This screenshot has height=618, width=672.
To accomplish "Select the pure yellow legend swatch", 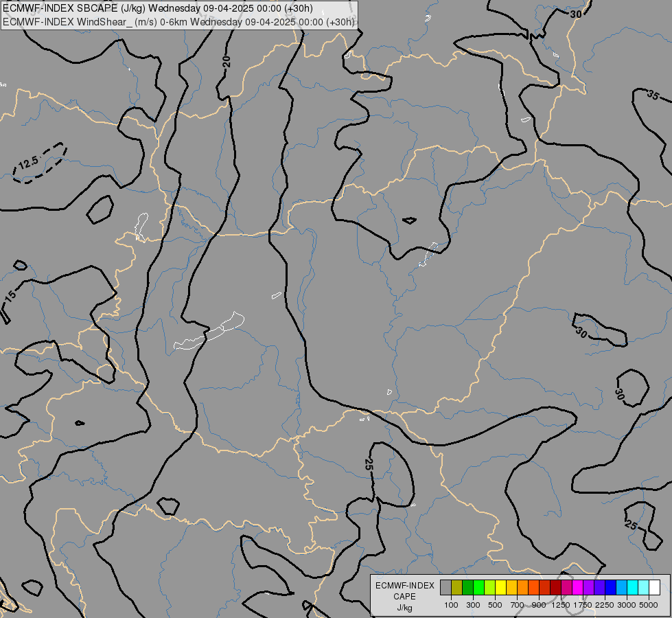I will pyautogui.click(x=500, y=587).
